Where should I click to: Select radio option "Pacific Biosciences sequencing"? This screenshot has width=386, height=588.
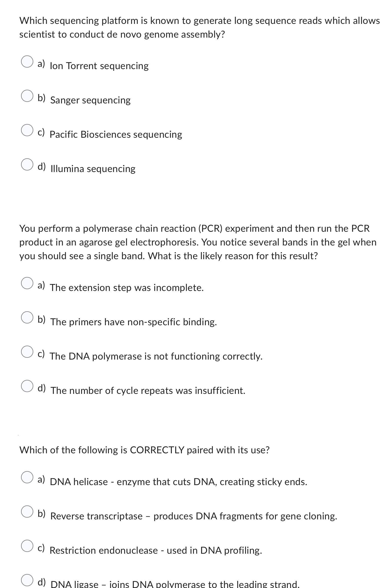[x=27, y=130]
